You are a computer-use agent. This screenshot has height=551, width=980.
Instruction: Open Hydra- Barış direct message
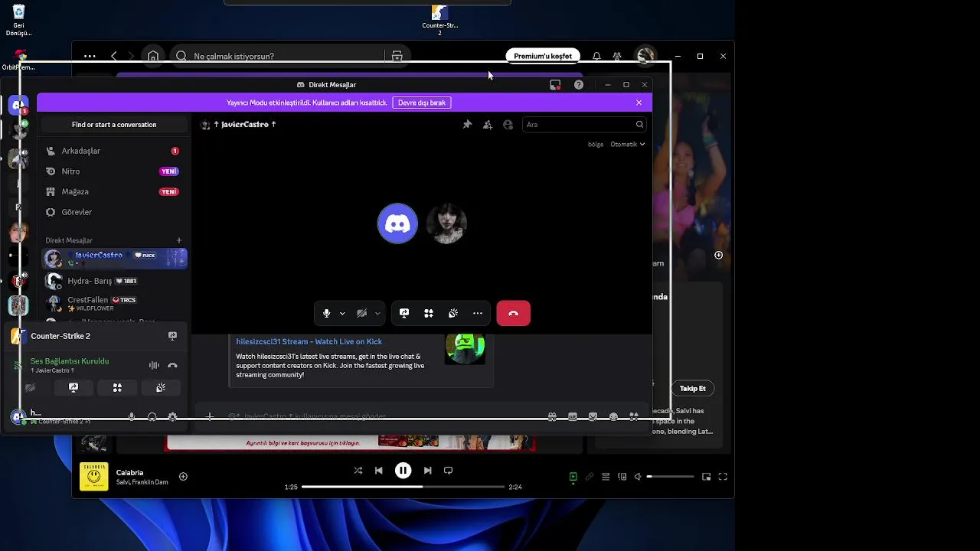pos(114,281)
